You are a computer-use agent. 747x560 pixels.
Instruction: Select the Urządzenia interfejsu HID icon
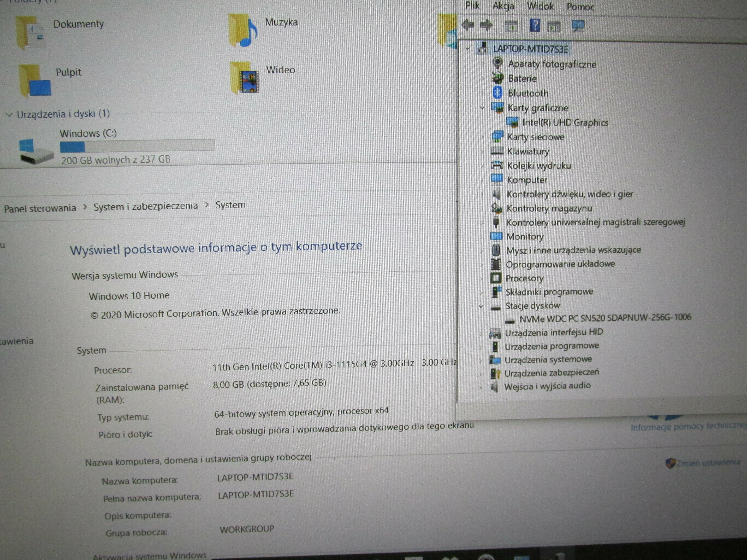click(495, 333)
